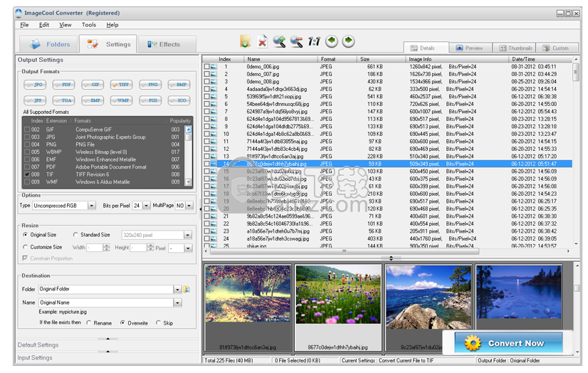Image resolution: width=588 pixels, height=373 pixels.
Task: Uncheck the TIF TIFF Revision 6 checkbox
Action: (27, 174)
